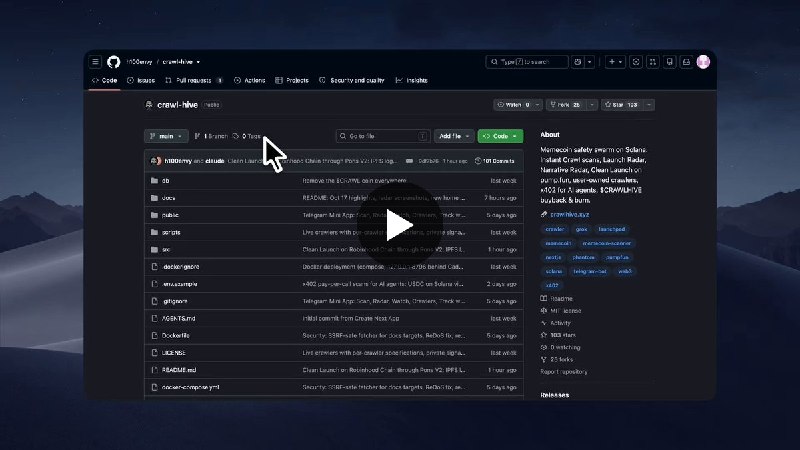This screenshot has width=800, height=450.
Task: Click the GitHub Octocat logo
Action: pyautogui.click(x=113, y=62)
